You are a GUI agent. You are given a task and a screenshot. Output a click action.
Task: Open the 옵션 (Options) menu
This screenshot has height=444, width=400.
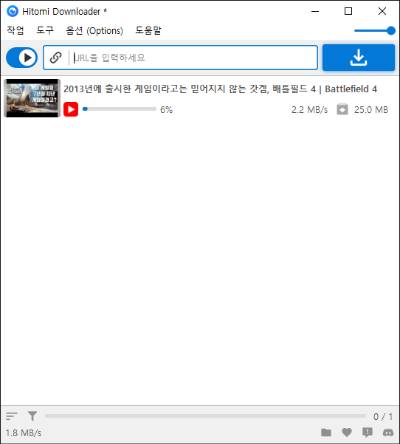94,31
